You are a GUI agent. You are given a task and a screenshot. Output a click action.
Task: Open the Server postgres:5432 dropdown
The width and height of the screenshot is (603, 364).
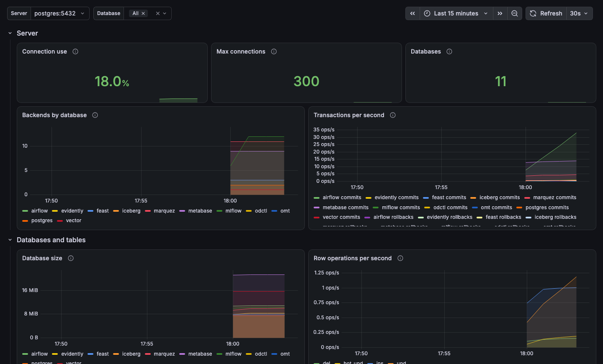(x=60, y=13)
